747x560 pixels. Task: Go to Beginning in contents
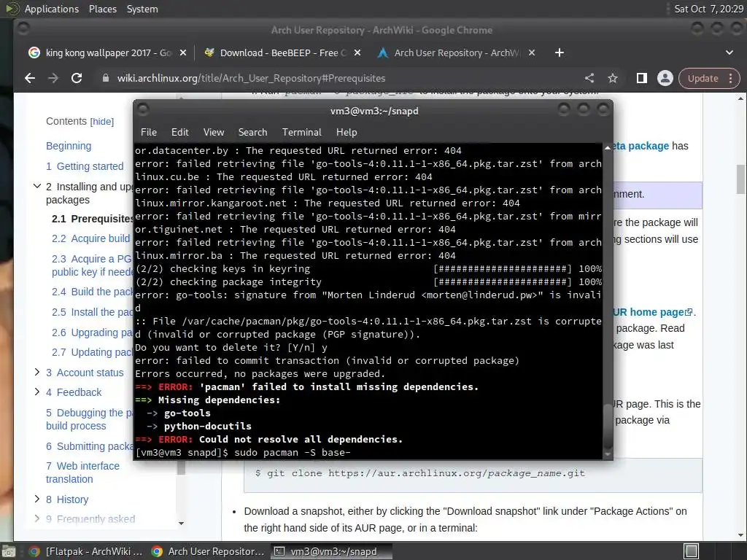click(69, 146)
